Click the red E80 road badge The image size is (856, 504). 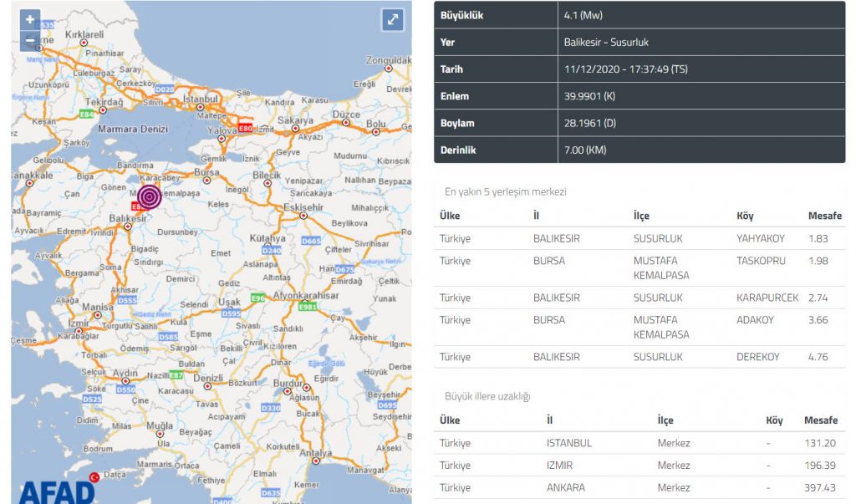coord(245,129)
